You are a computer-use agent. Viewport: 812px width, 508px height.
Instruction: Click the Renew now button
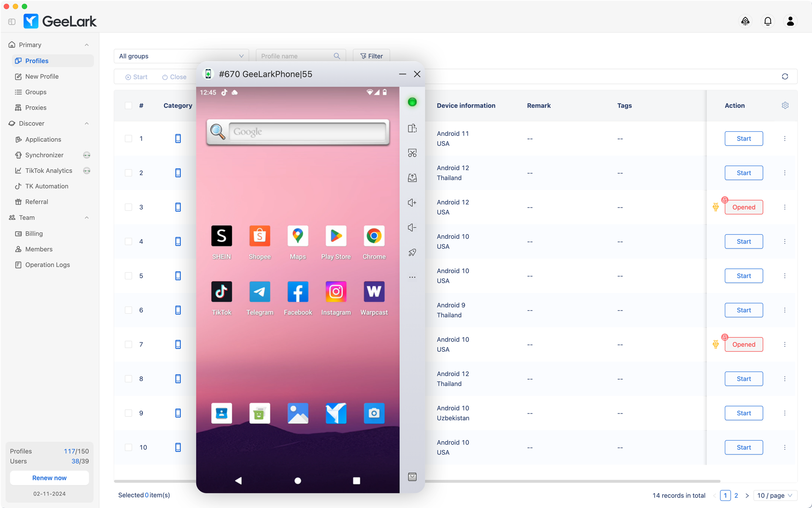click(49, 478)
